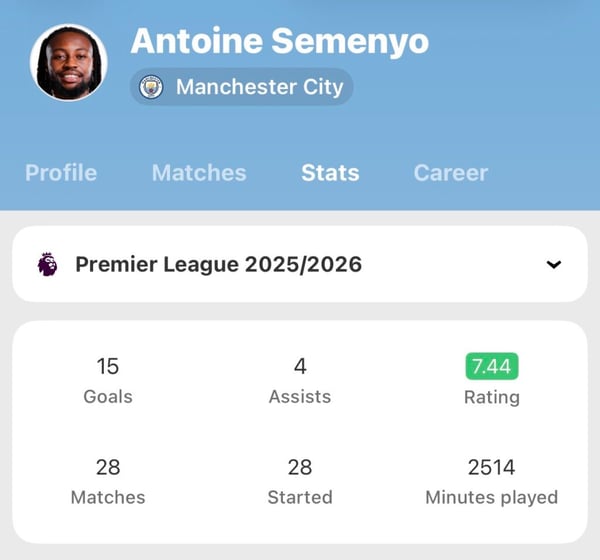Image resolution: width=600 pixels, height=560 pixels.
Task: Click the Premier League lion logo
Action: pyautogui.click(x=47, y=265)
